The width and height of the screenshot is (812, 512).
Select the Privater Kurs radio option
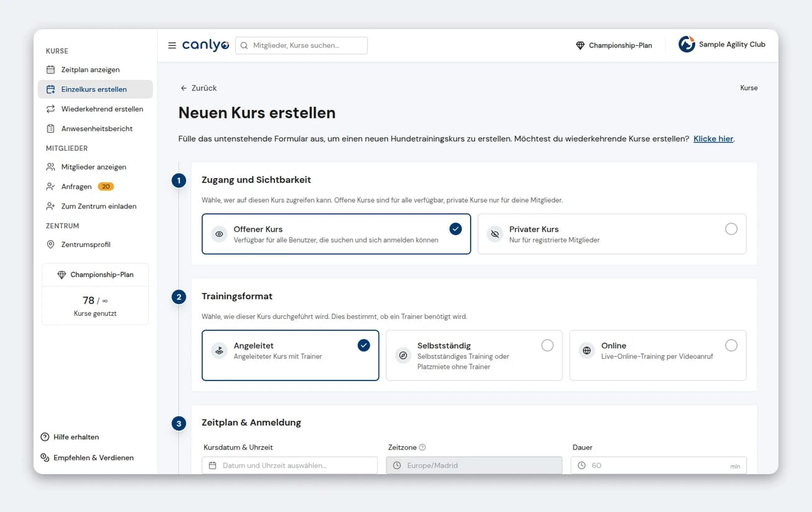point(612,234)
